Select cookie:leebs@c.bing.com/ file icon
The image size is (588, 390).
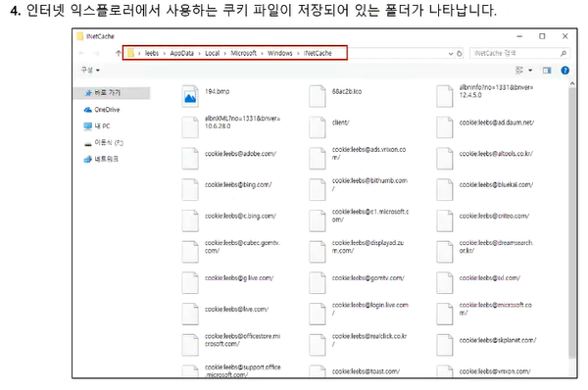(x=190, y=220)
